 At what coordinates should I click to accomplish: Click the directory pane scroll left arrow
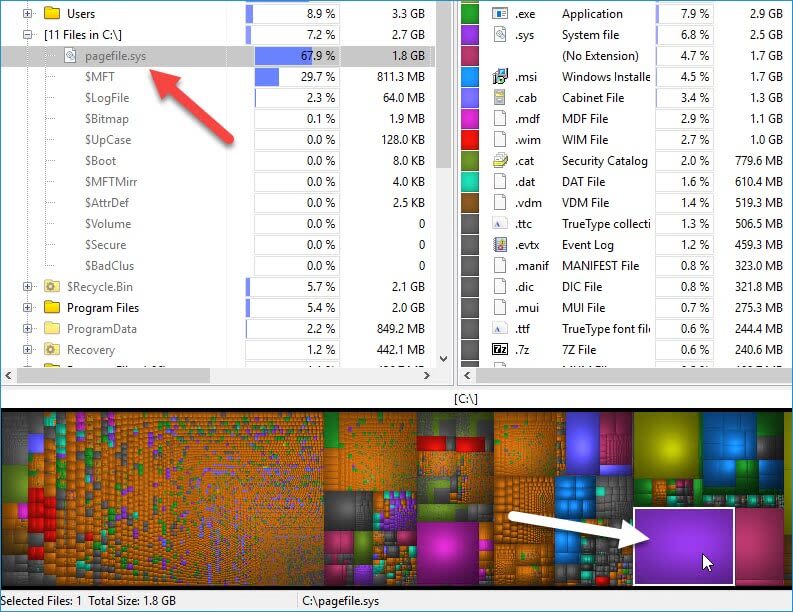[8, 375]
